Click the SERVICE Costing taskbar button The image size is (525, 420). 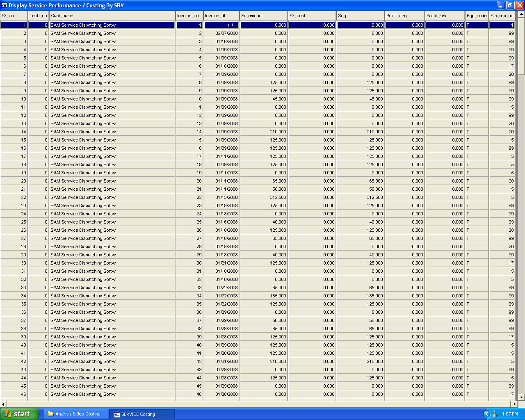pyautogui.click(x=142, y=414)
